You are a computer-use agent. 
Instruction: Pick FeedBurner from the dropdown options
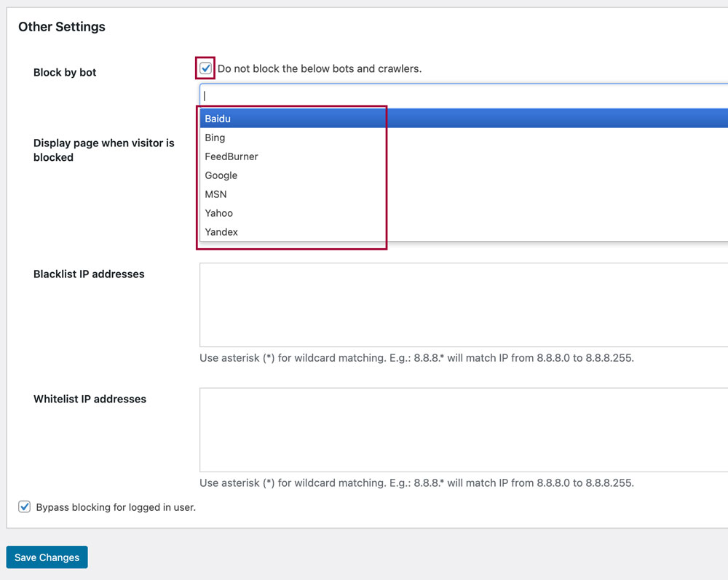232,156
